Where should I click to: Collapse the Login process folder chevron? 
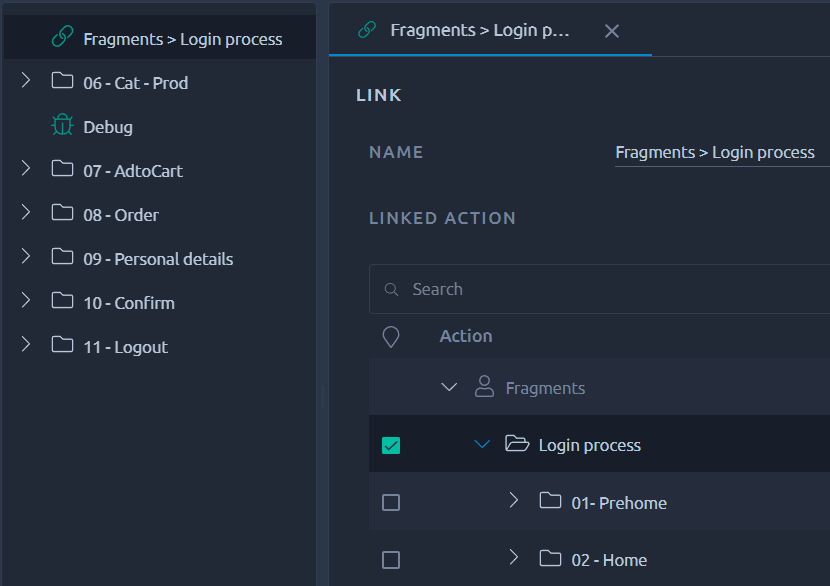[x=482, y=444]
